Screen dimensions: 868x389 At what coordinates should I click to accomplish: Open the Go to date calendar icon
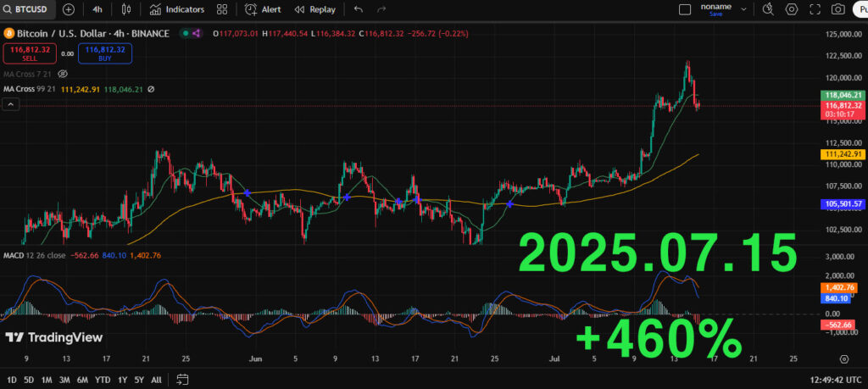(x=183, y=380)
